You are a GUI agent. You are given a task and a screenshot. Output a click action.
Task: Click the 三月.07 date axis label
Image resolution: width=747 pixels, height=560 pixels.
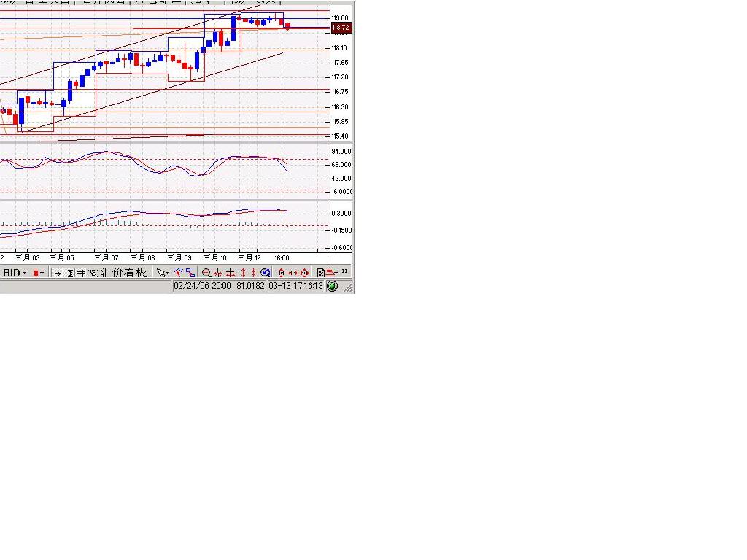tap(106, 257)
